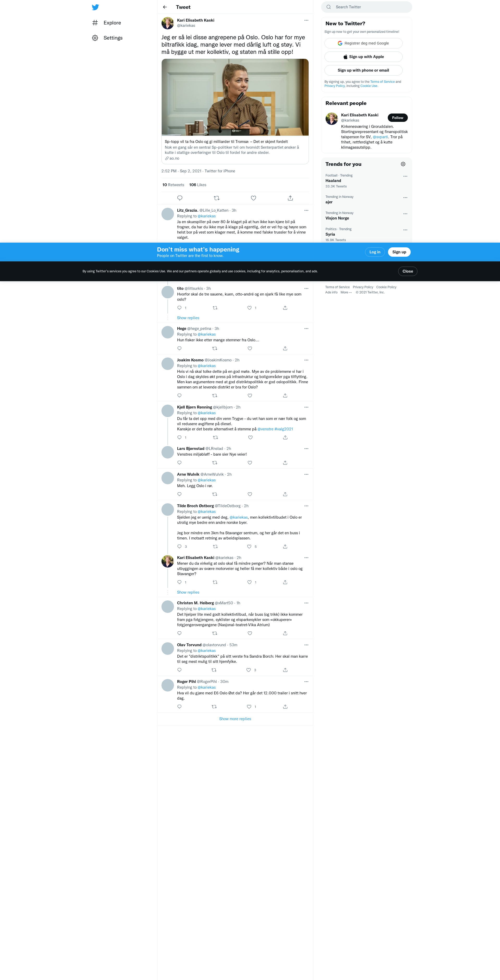The image size is (500, 980).
Task: Reply to the main tweet
Action: pyautogui.click(x=180, y=198)
